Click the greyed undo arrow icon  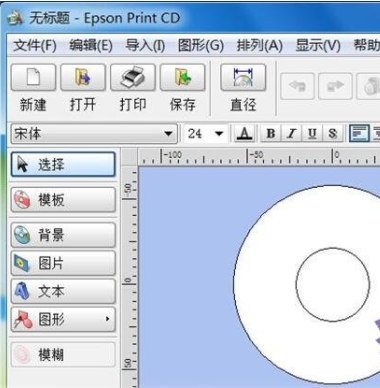tap(297, 86)
